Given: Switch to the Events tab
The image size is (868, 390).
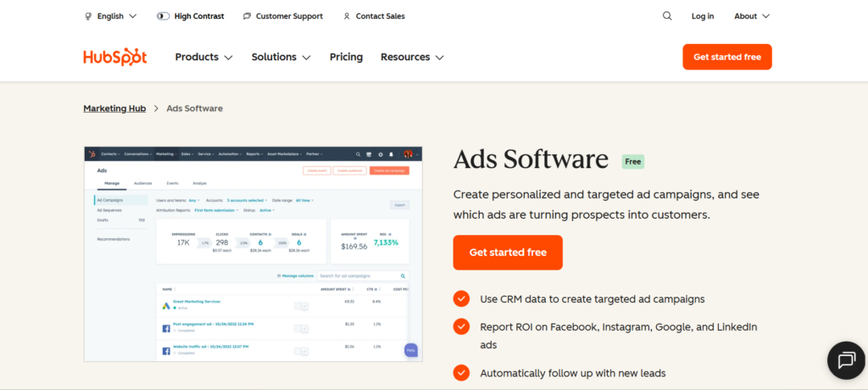Looking at the screenshot, I should click(x=172, y=183).
